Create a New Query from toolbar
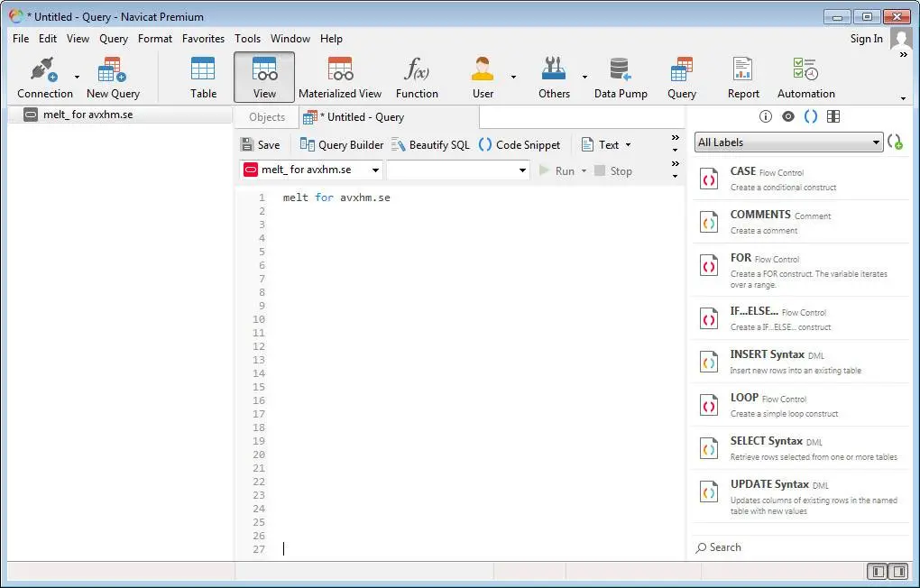The width and height of the screenshot is (920, 588). [113, 78]
